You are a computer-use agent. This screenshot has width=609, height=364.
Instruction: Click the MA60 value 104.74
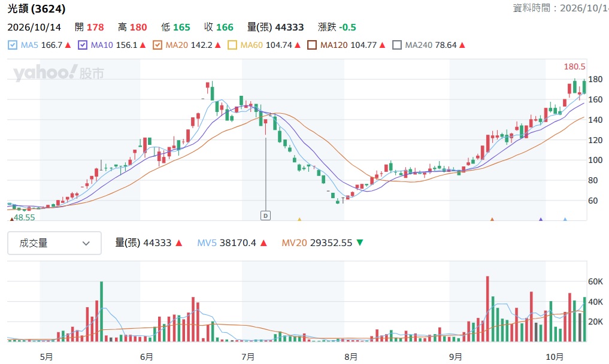(279, 45)
